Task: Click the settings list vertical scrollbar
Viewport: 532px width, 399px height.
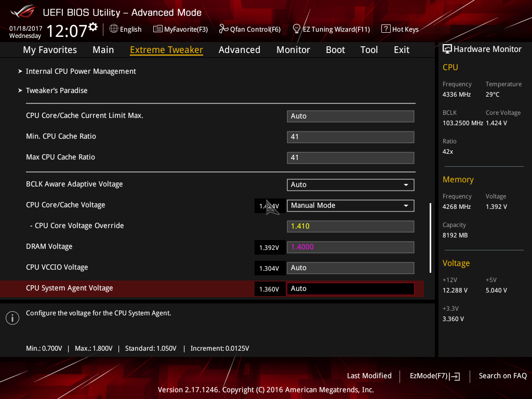Action: tap(430, 238)
